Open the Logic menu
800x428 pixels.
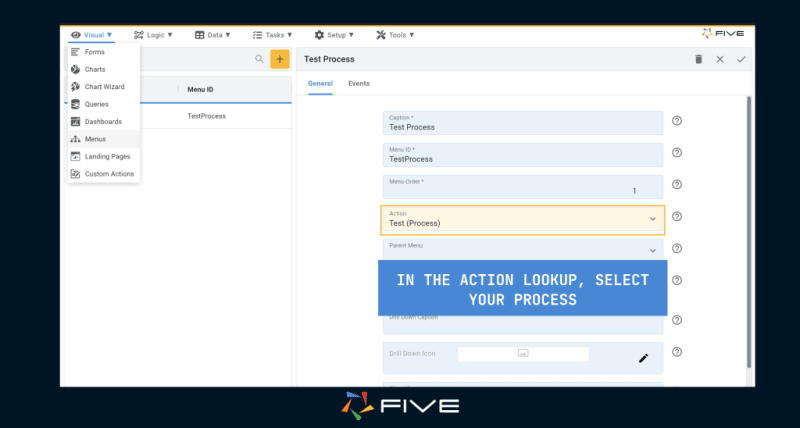click(153, 35)
